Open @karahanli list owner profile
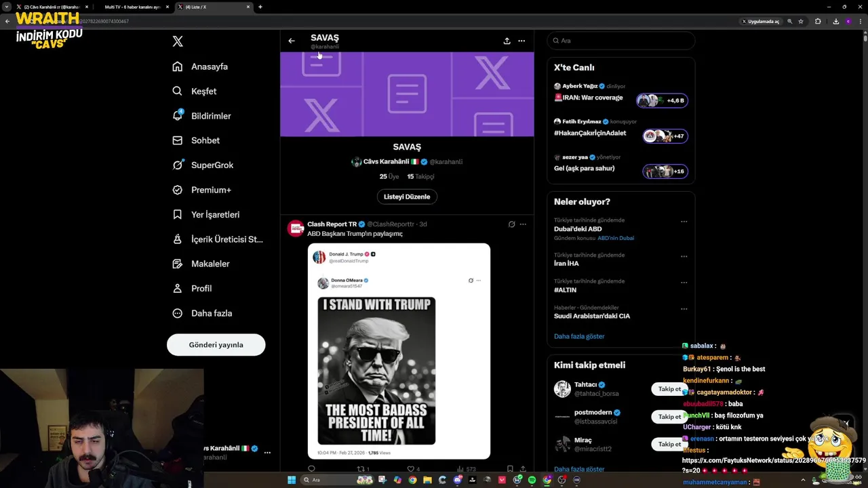 click(446, 162)
